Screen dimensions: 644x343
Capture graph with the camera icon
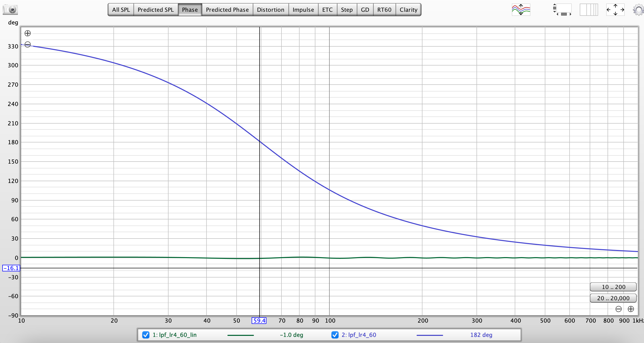pyautogui.click(x=10, y=10)
